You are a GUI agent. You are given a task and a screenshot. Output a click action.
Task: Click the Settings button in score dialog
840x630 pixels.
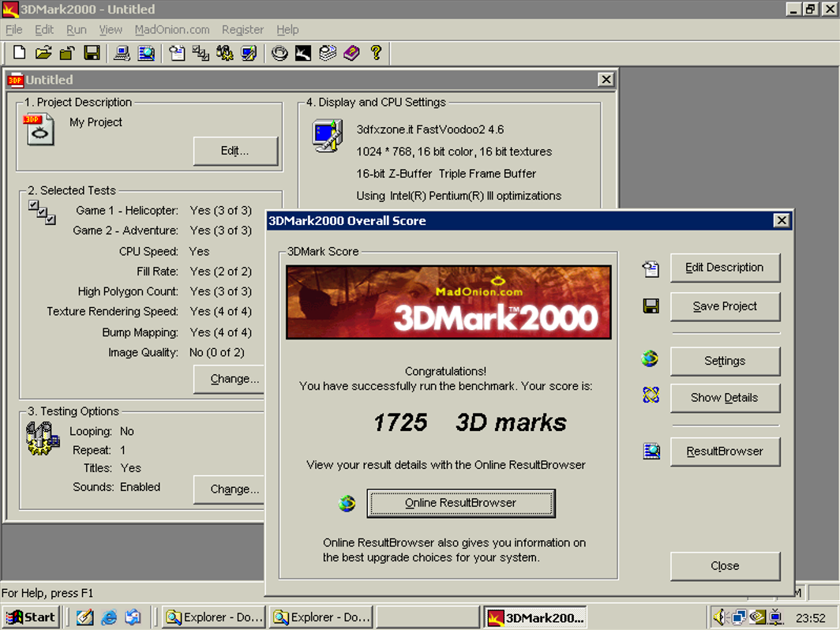tap(725, 361)
